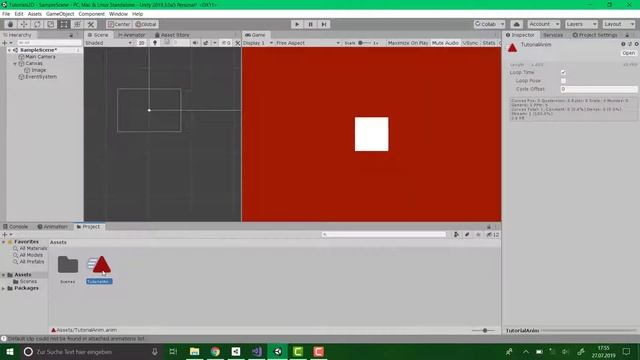This screenshot has width=640, height=360.
Task: Select the Move tool
Action: (24, 24)
